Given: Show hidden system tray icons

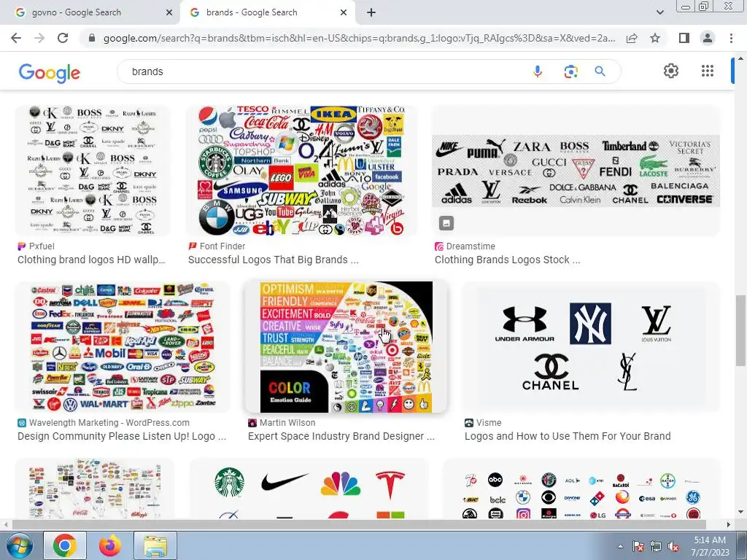Looking at the screenshot, I should click(620, 546).
